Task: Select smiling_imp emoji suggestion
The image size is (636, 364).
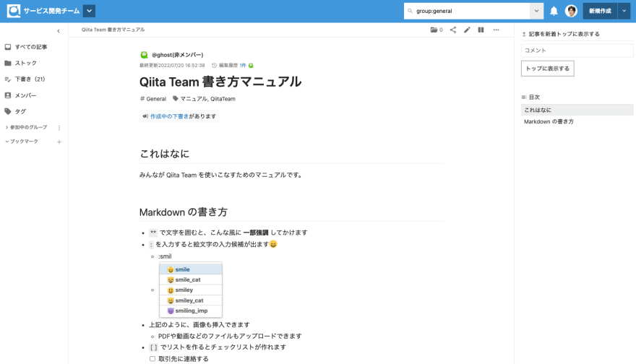Action: click(191, 311)
